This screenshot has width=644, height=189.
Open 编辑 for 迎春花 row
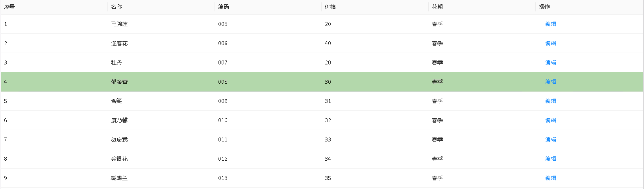(551, 43)
